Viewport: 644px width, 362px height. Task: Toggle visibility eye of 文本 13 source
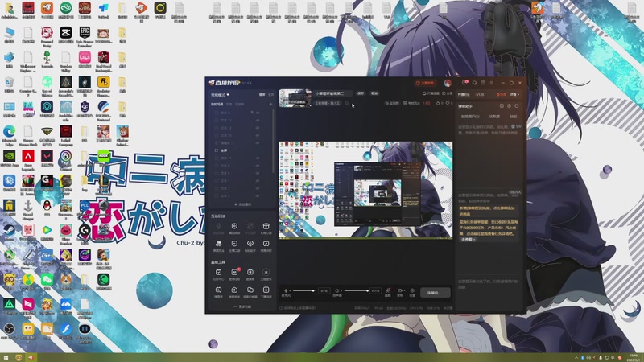[258, 120]
